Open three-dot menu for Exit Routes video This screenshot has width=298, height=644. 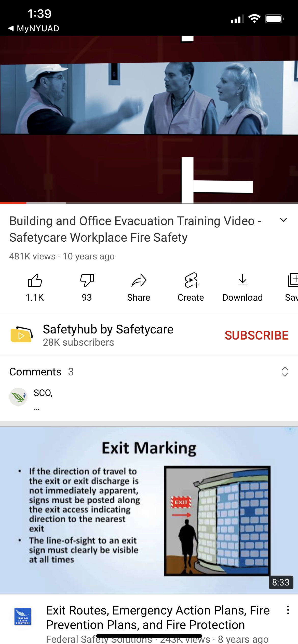pos(288,610)
